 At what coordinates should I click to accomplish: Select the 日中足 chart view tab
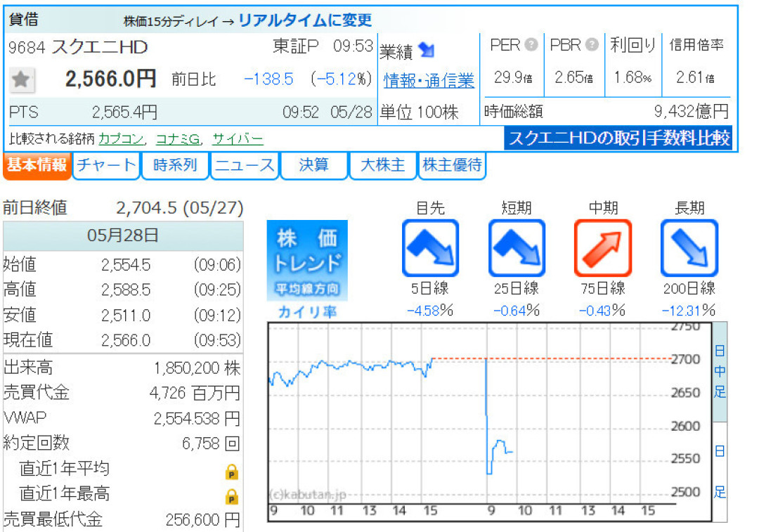[x=720, y=372]
